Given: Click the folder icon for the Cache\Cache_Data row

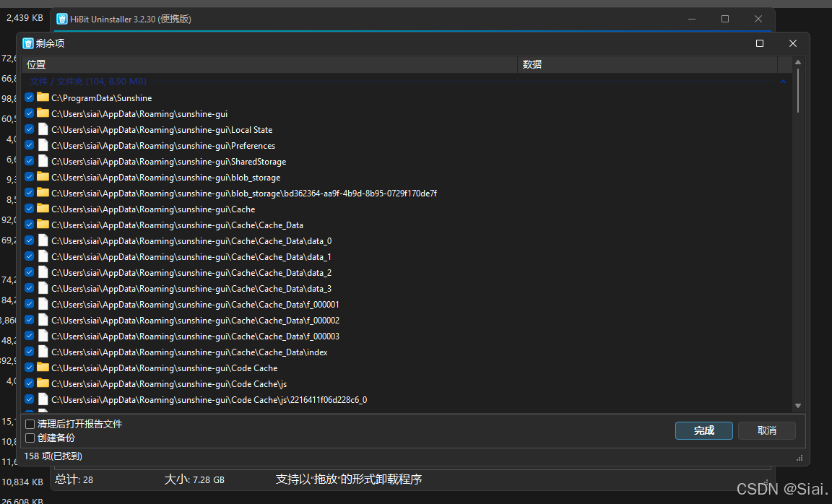Looking at the screenshot, I should point(43,225).
